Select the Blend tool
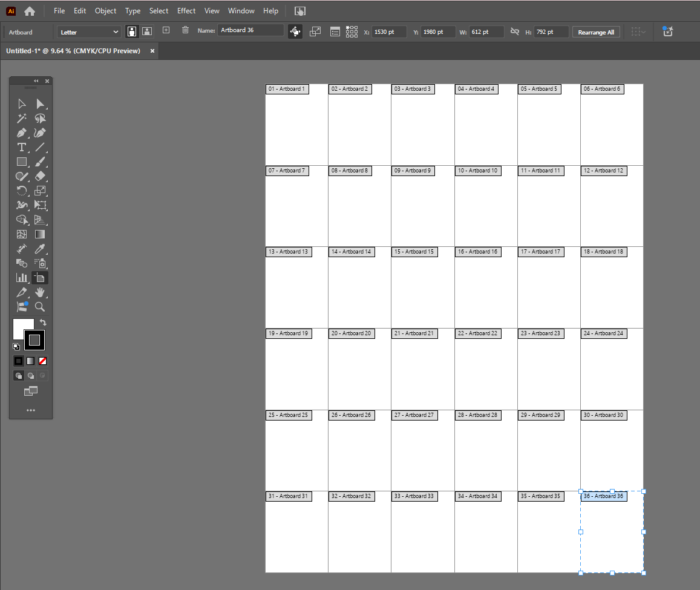The width and height of the screenshot is (700, 590). [21, 263]
